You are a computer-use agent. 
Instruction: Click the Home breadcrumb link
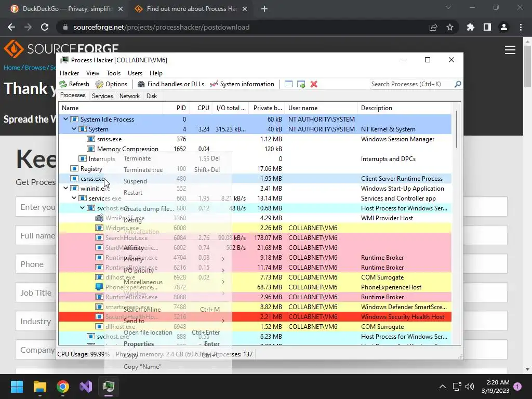12,68
